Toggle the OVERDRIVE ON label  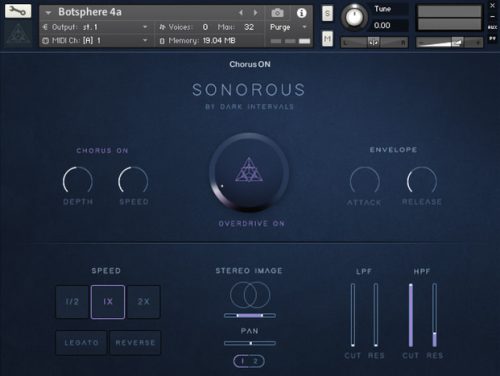coord(251,224)
